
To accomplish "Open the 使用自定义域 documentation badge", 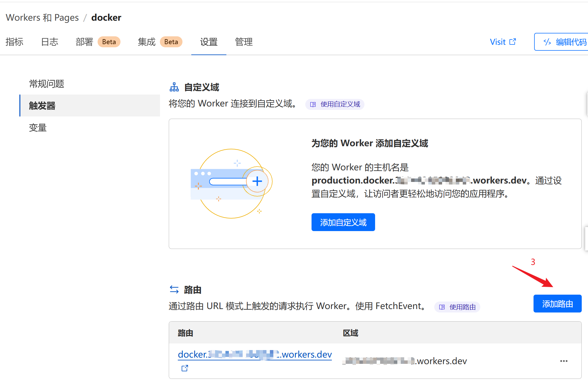I will tap(334, 104).
